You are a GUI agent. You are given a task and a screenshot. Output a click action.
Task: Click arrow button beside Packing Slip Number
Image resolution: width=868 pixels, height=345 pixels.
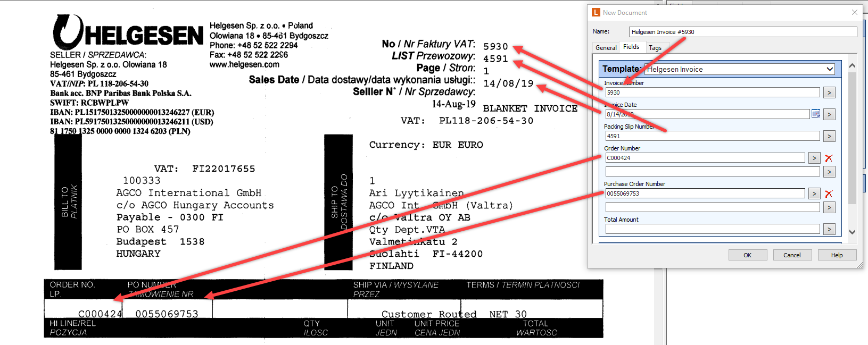pyautogui.click(x=829, y=136)
